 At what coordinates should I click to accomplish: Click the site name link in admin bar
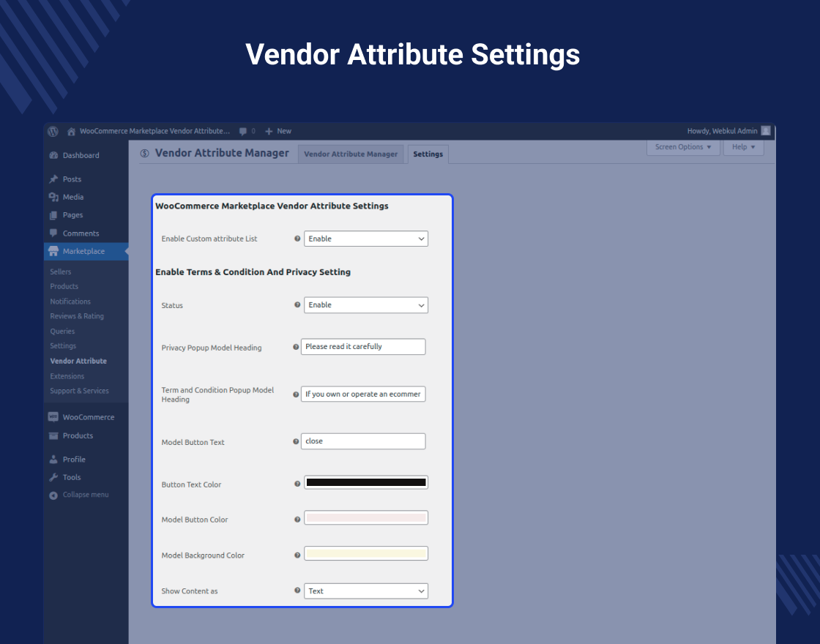point(154,131)
